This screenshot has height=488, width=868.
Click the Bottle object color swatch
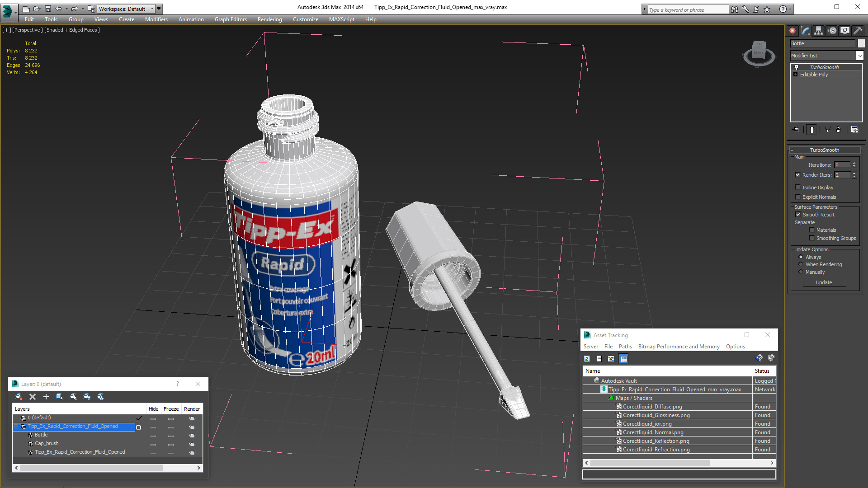[861, 43]
